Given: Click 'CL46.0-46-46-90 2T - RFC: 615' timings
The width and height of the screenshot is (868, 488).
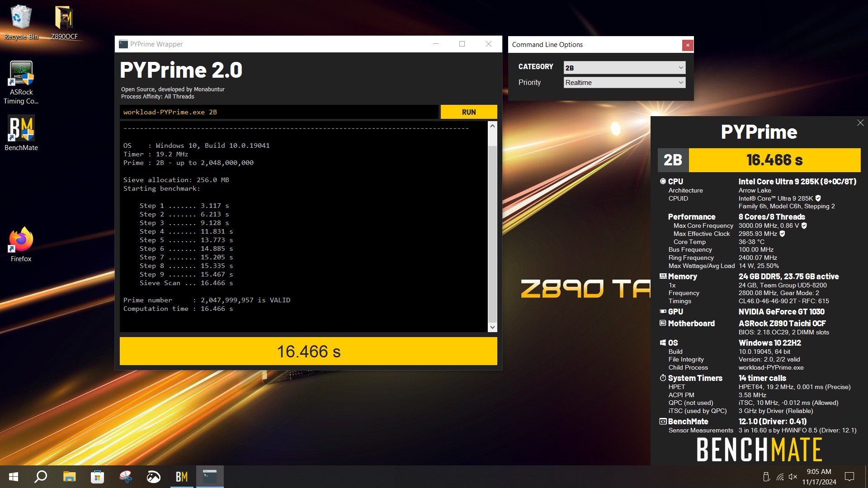Looking at the screenshot, I should 783,301.
